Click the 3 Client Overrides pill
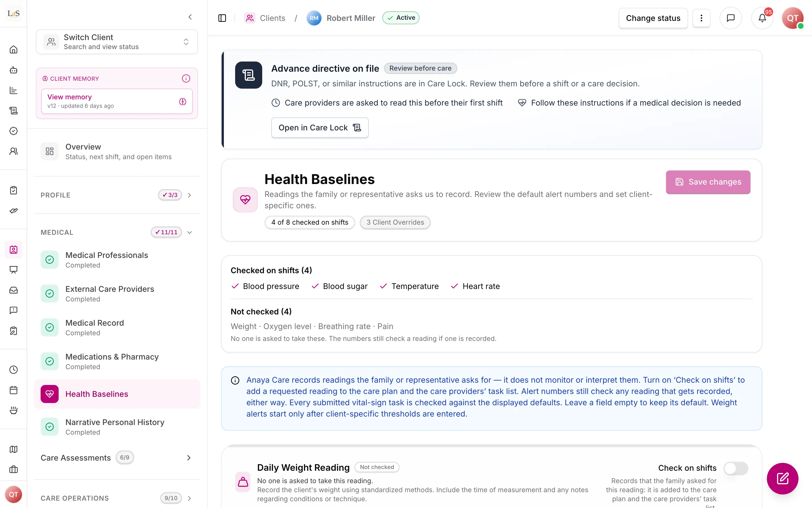Screen dimensions: 812x508 click(395, 222)
